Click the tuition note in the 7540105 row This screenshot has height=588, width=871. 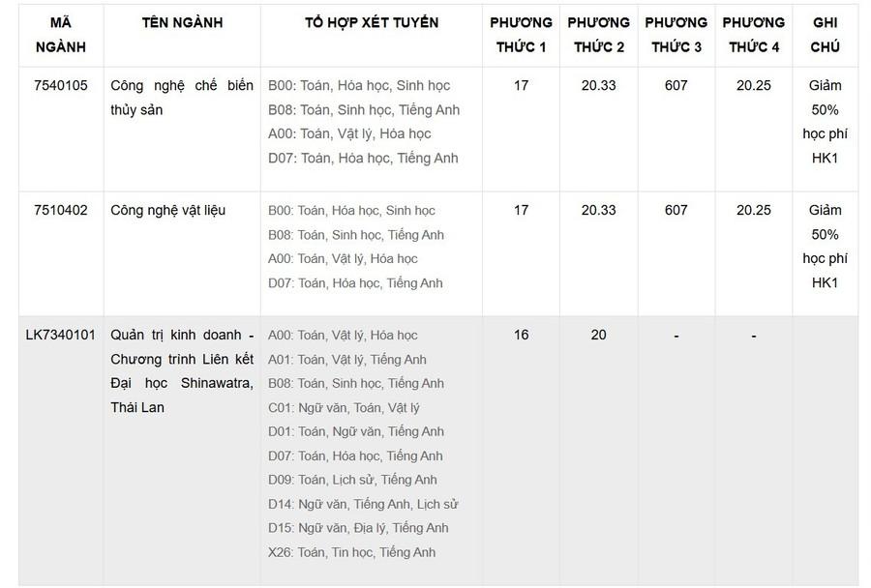pyautogui.click(x=825, y=122)
